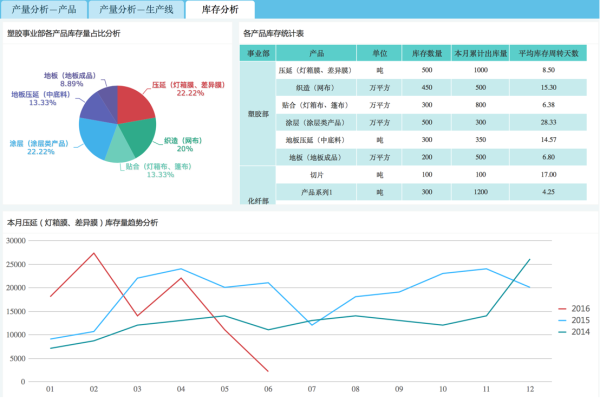The width and height of the screenshot is (600, 402).
Task: Click the 库存数量 column header
Action: coord(427,53)
